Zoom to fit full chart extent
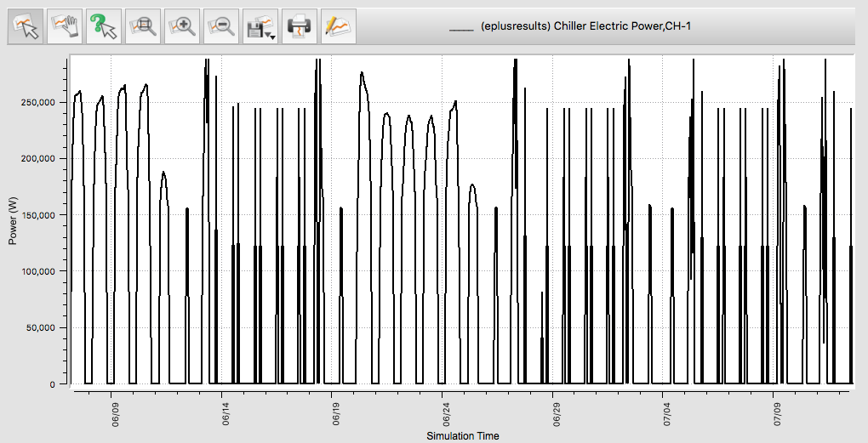The image size is (868, 443). tap(143, 26)
